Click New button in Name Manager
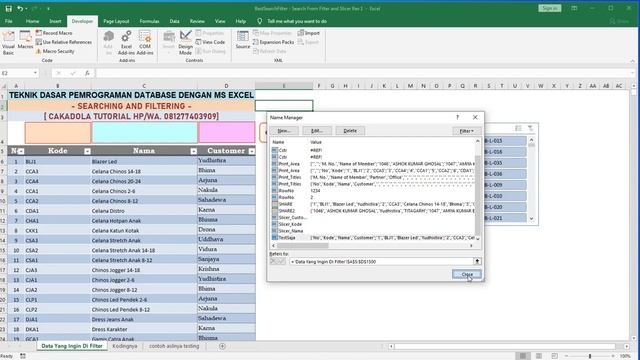The image size is (640, 360). click(284, 131)
